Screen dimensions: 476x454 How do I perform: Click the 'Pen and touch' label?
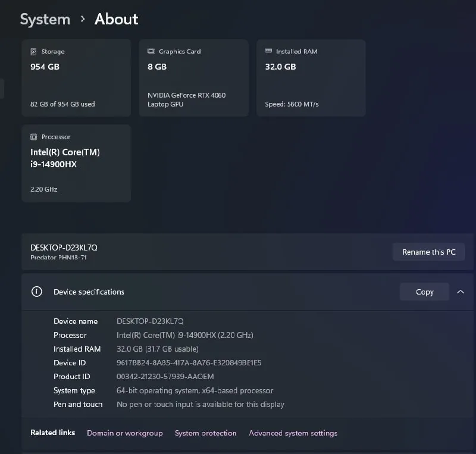coord(78,405)
